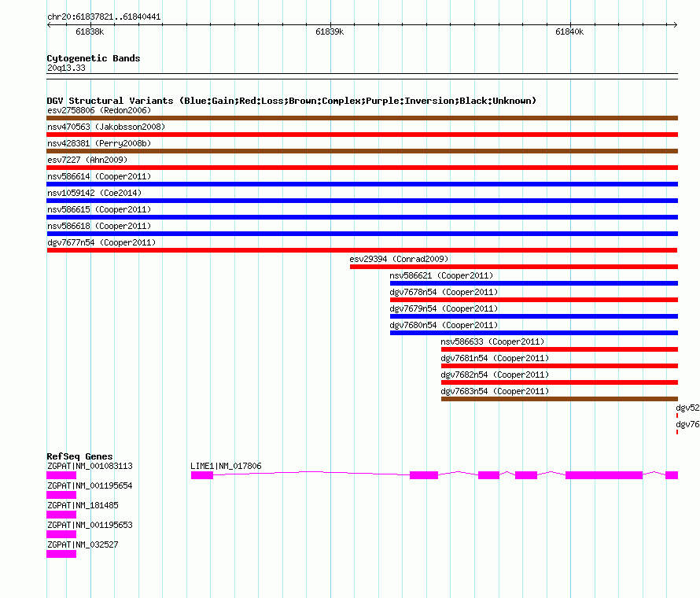Click the dgv7677n54 (Cooper2011) red bar
This screenshot has height=598, width=700.
click(362, 250)
